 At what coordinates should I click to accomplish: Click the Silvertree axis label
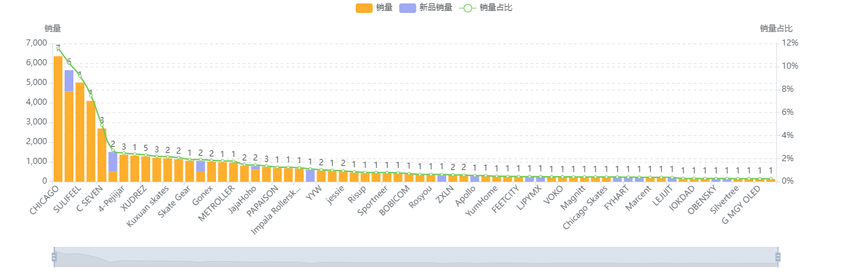[x=723, y=200]
